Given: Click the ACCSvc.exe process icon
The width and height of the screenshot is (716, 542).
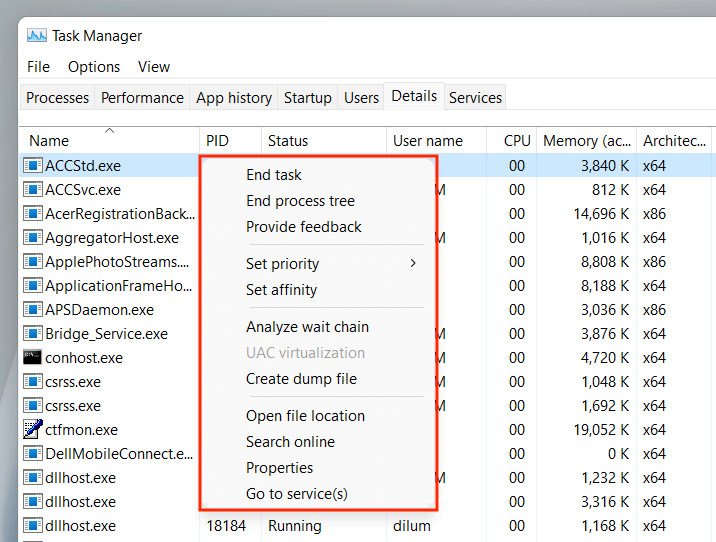Looking at the screenshot, I should coord(32,190).
